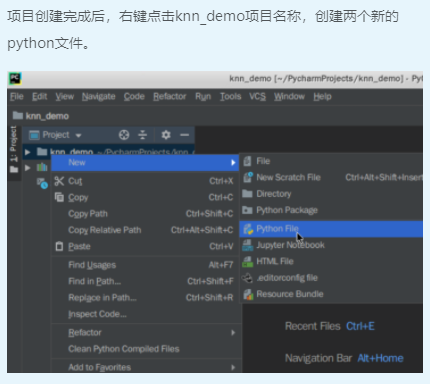
Task: Open the File menu
Action: click(17, 97)
